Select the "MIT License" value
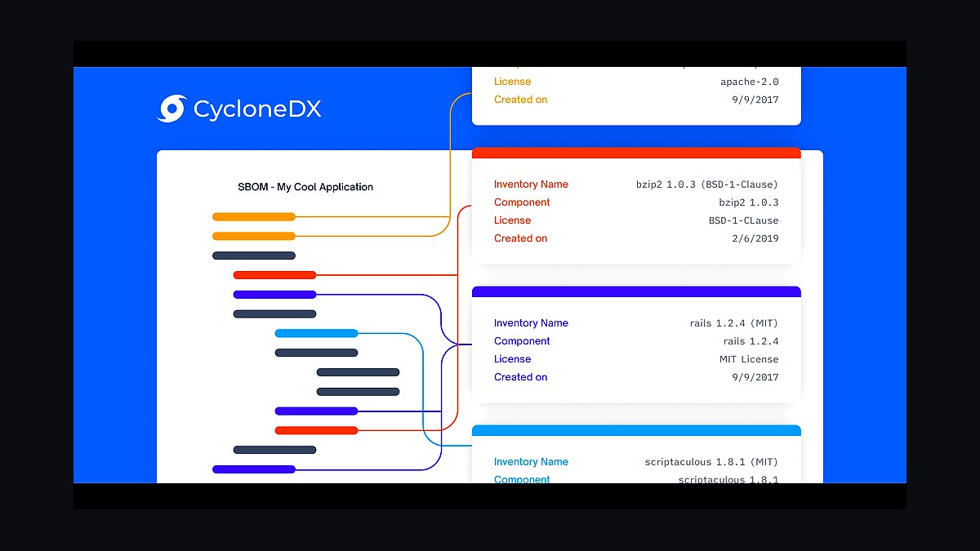 (749, 359)
